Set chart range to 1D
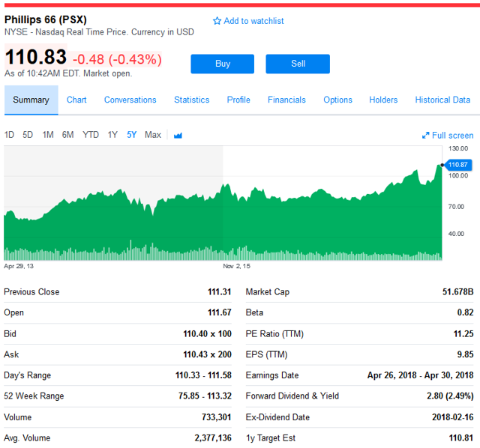 (9, 135)
